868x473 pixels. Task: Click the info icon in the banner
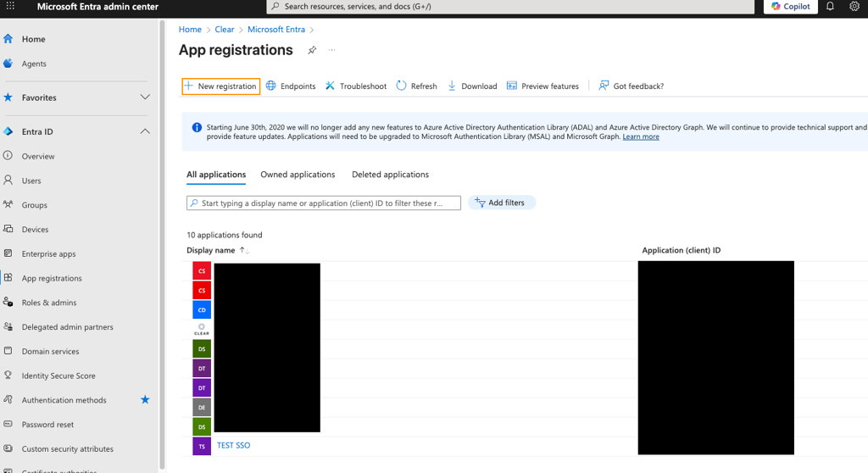click(197, 127)
